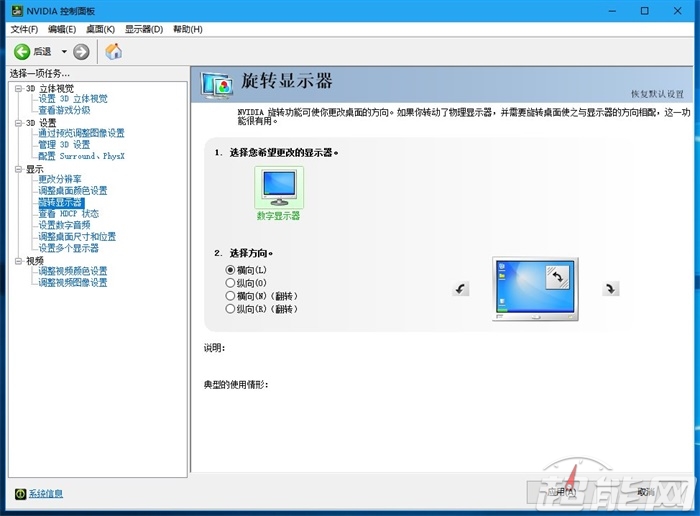Image resolution: width=700 pixels, height=516 pixels.
Task: Maximize the NVIDIA control panel window
Action: [645, 11]
